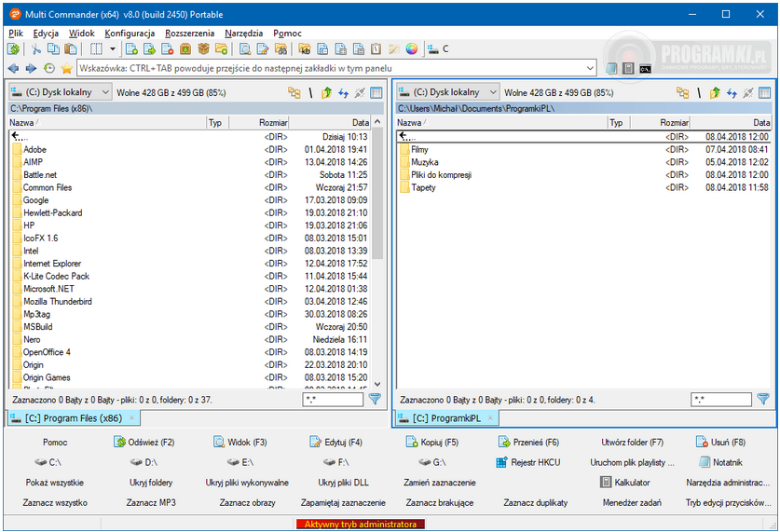This screenshot has height=532, width=780.
Task: Close the [C:] ProgramkiPL tab
Action: coord(490,418)
